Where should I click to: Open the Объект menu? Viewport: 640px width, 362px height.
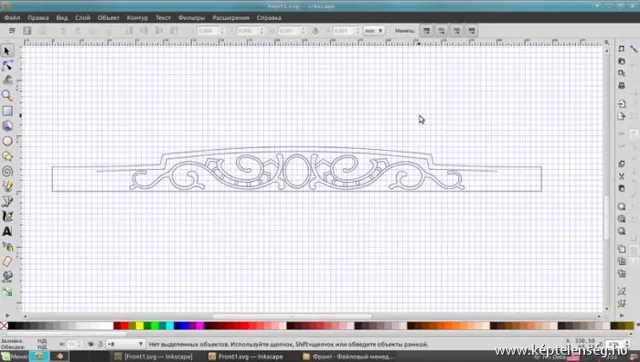click(108, 18)
